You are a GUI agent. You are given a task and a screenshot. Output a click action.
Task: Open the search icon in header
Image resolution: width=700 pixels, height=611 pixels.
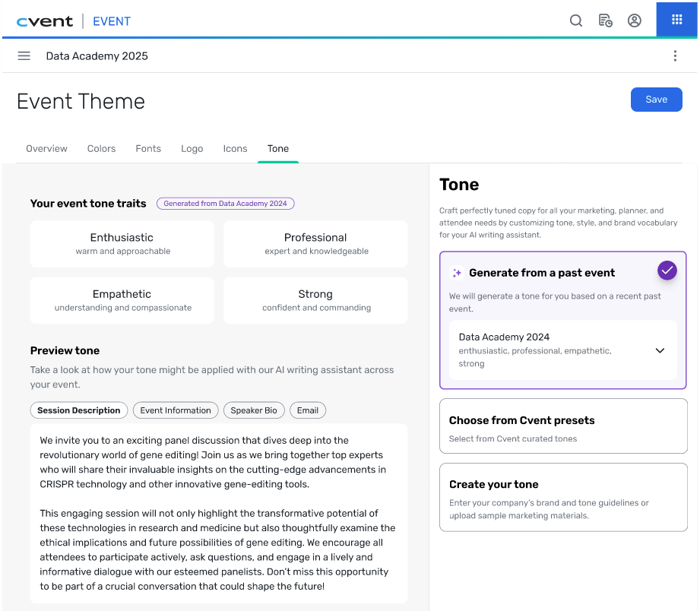click(x=576, y=21)
